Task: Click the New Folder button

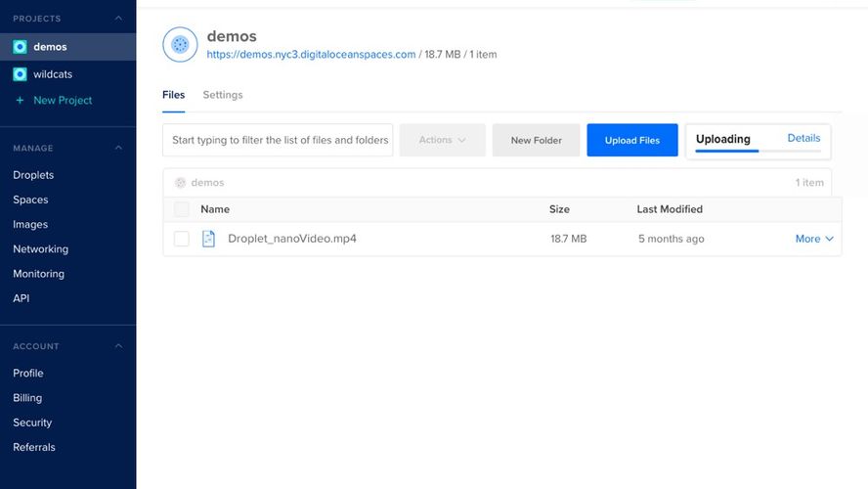Action: click(536, 140)
